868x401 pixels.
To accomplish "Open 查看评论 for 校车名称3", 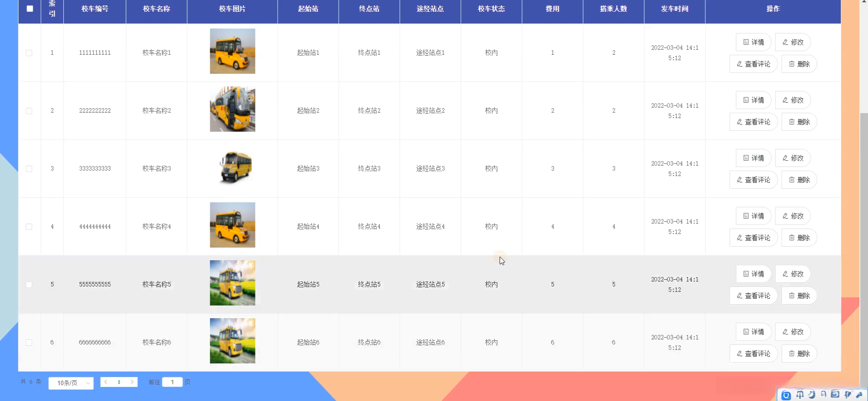I will point(754,180).
